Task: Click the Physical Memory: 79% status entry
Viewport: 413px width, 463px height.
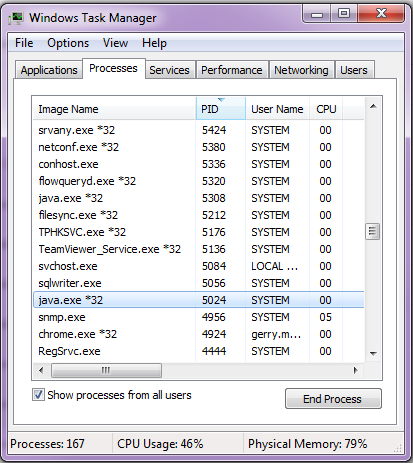Action: coord(307,444)
